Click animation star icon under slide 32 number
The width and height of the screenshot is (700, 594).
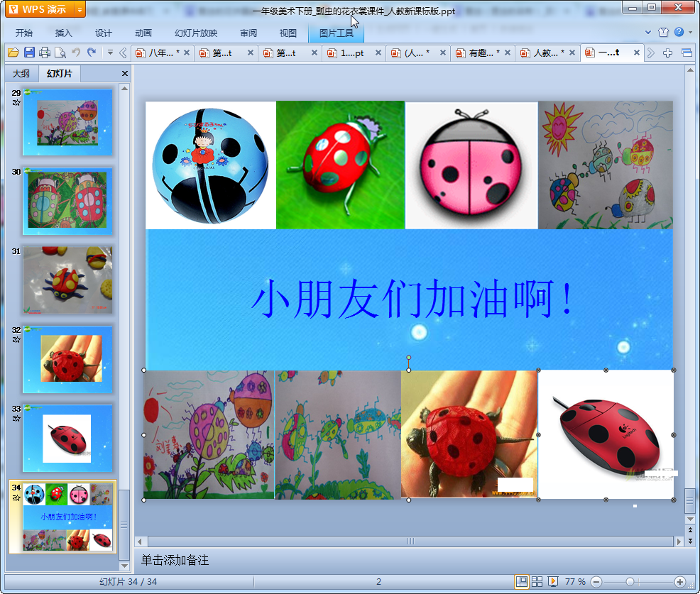[16, 340]
